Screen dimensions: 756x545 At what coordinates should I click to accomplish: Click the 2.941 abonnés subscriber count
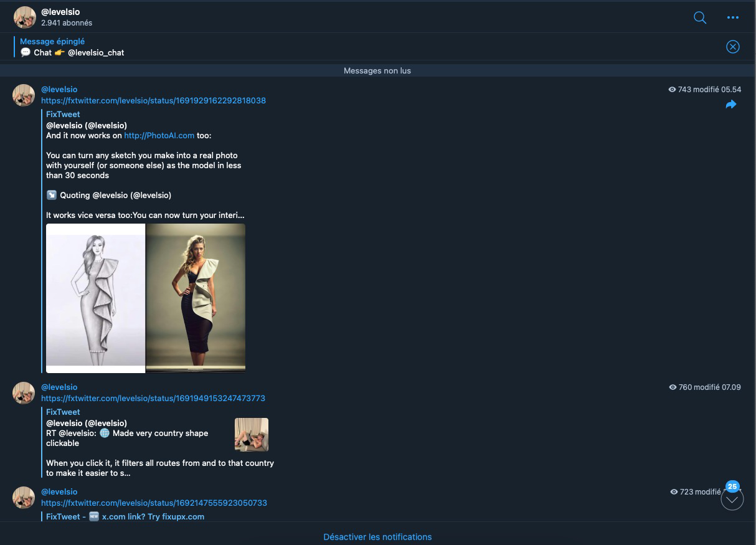point(67,23)
